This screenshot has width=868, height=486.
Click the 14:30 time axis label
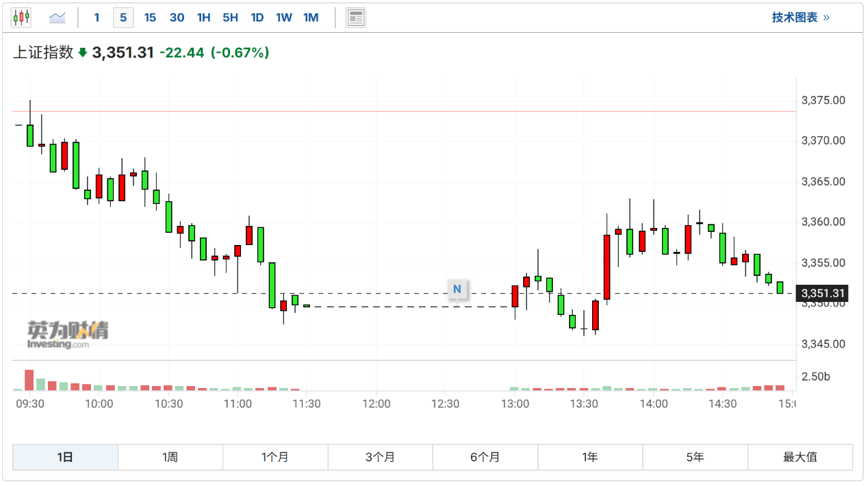[x=723, y=404]
